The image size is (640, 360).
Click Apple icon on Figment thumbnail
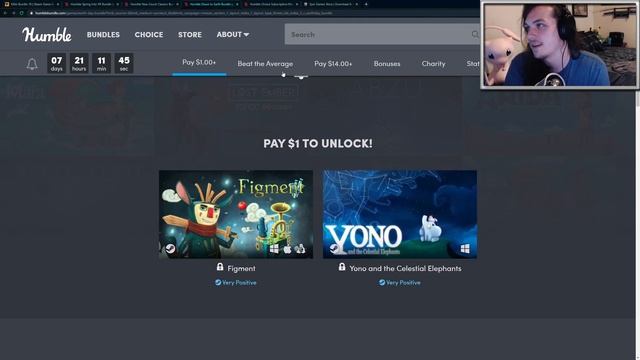tap(287, 248)
